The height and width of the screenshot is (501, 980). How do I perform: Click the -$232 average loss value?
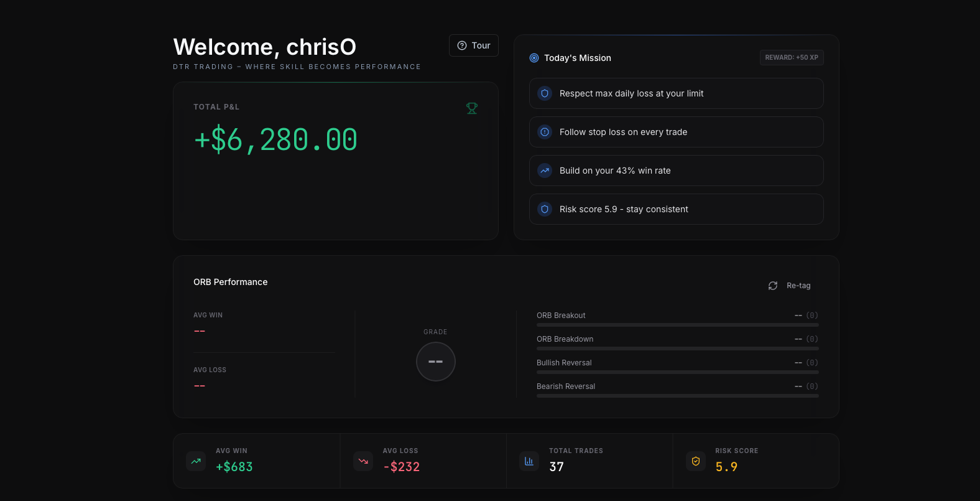(x=402, y=467)
